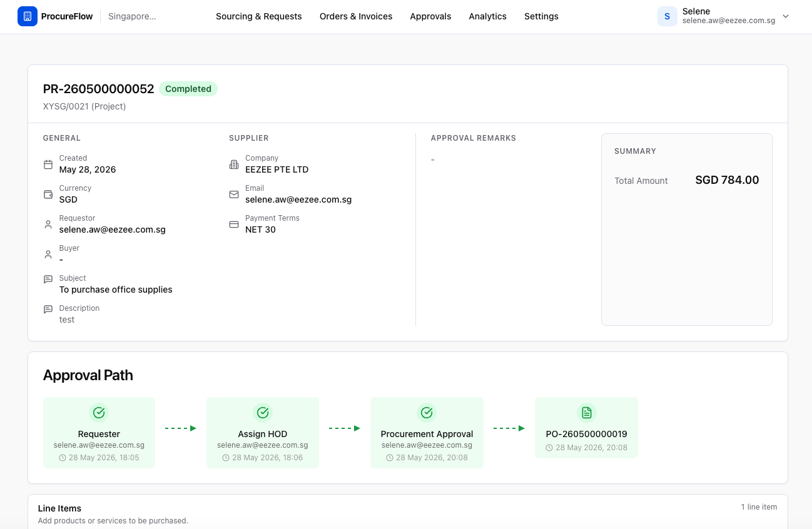
Task: Click the calendar icon beside Created date
Action: (48, 164)
